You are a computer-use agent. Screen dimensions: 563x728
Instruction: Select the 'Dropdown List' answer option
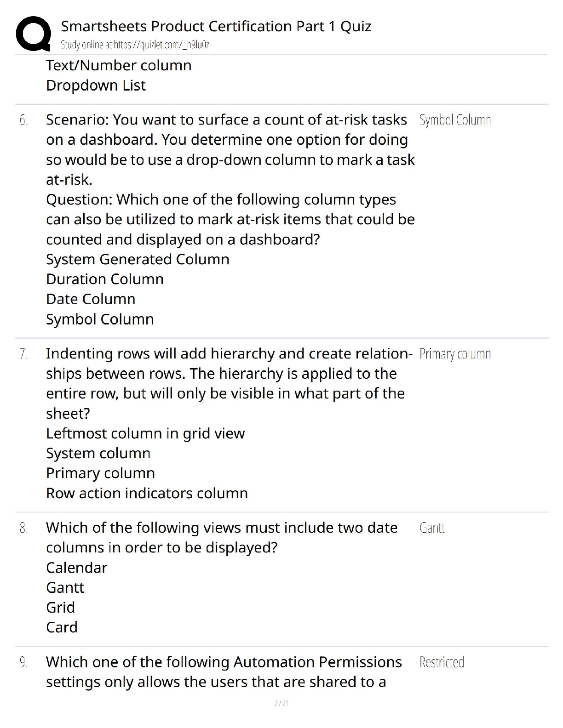pos(96,85)
